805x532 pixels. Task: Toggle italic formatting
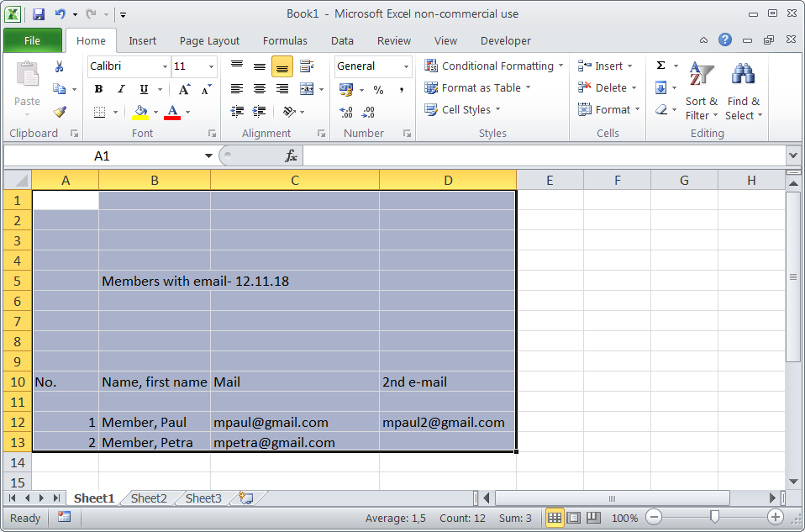point(121,89)
